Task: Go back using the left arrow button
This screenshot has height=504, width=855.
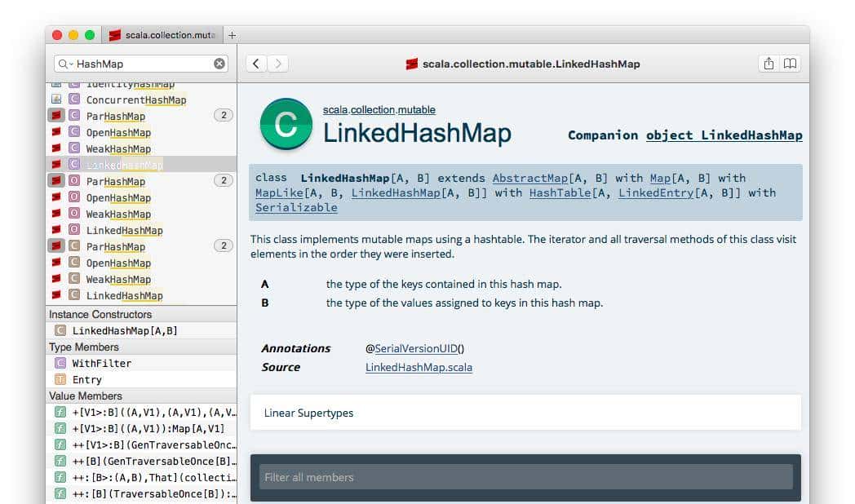Action: coord(255,64)
